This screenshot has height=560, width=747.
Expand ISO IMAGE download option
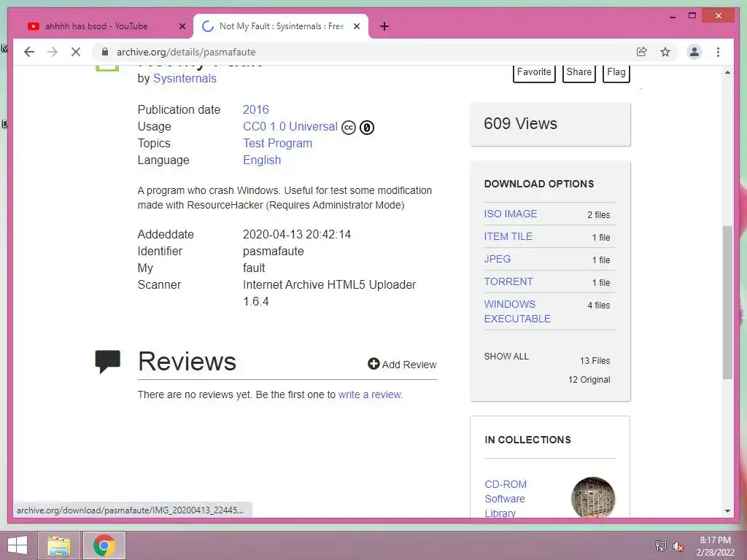click(x=510, y=214)
